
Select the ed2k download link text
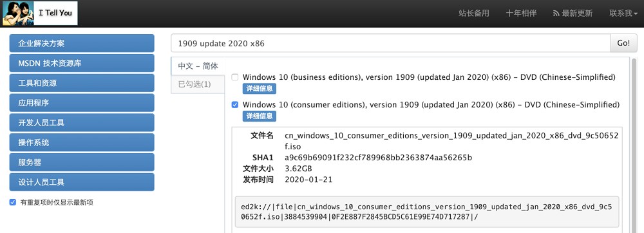[426, 212]
